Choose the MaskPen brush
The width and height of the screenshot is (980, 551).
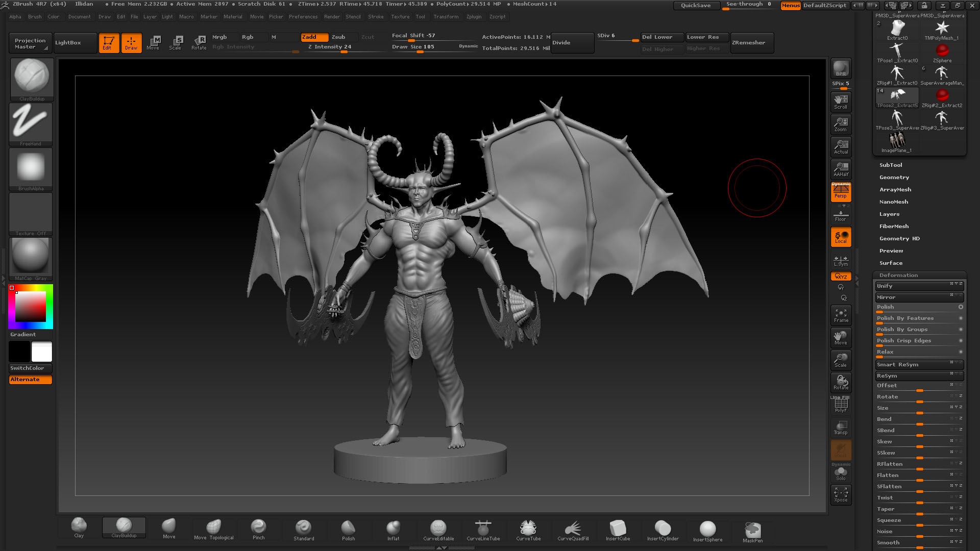click(752, 532)
